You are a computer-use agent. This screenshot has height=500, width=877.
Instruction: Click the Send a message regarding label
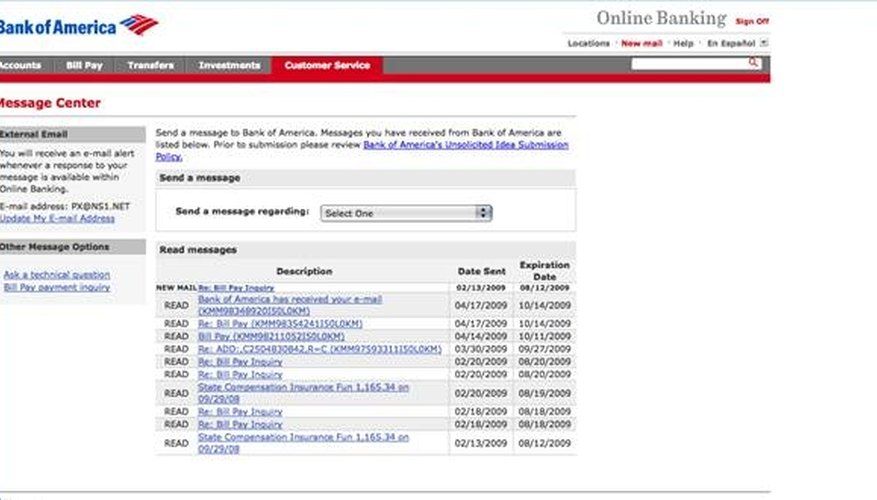click(242, 211)
